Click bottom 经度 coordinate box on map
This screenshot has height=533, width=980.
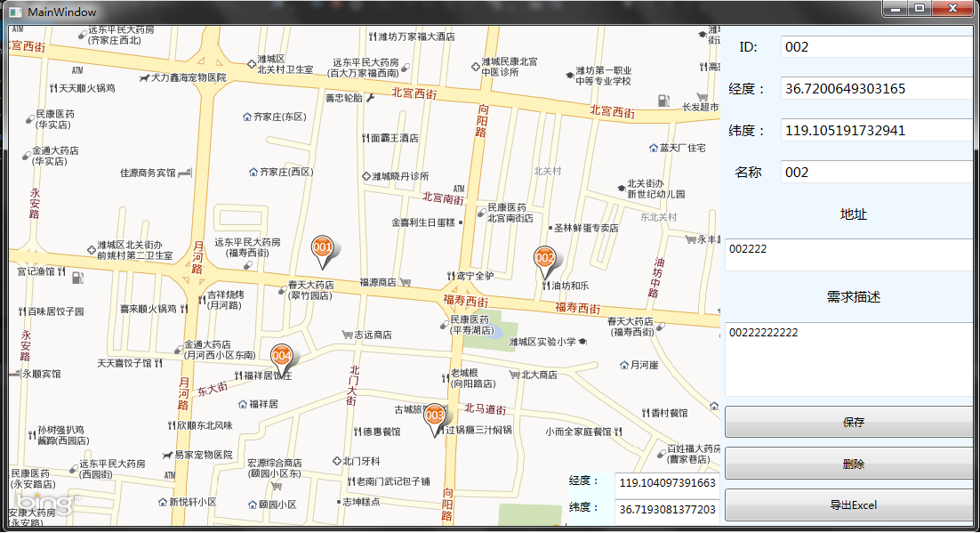666,482
